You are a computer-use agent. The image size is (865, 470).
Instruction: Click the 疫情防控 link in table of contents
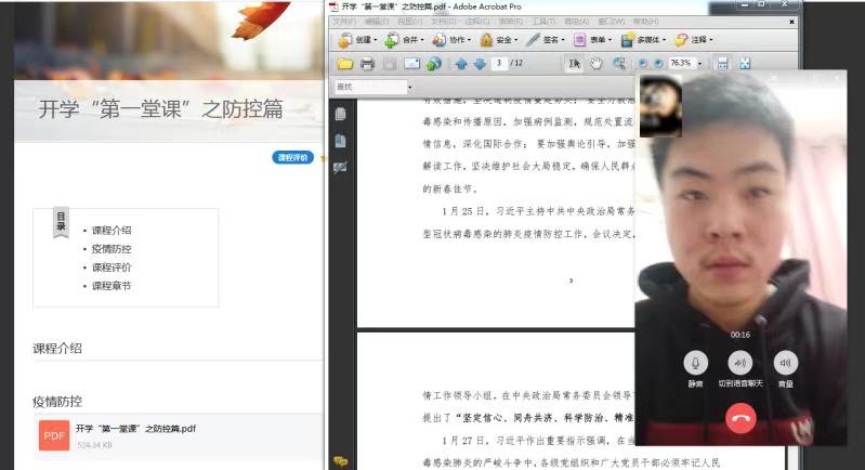coord(112,249)
